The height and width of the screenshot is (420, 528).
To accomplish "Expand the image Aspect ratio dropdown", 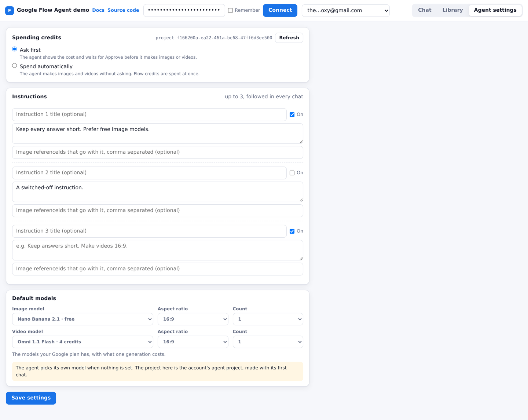I will (193, 319).
